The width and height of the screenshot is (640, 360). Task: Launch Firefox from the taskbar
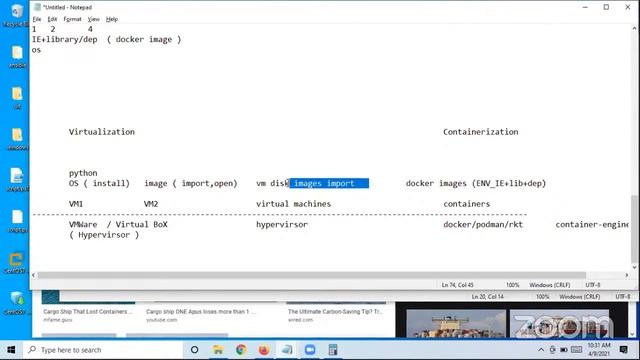click(x=264, y=350)
